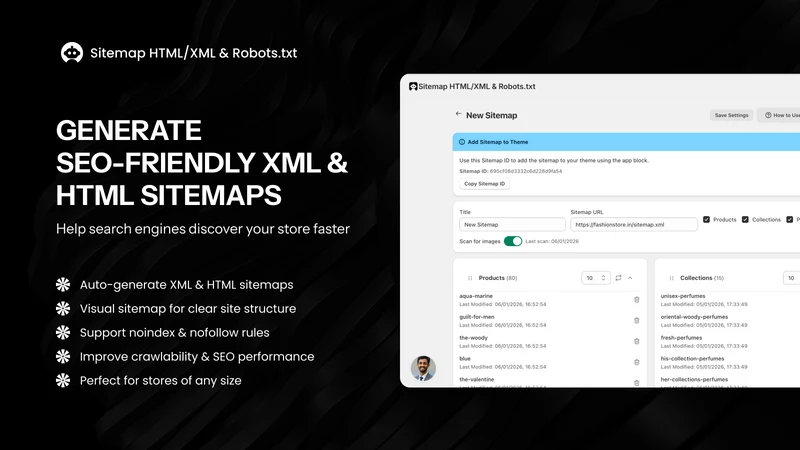This screenshot has width=800, height=450.
Task: Delete the the-woody product entry
Action: click(x=636, y=342)
